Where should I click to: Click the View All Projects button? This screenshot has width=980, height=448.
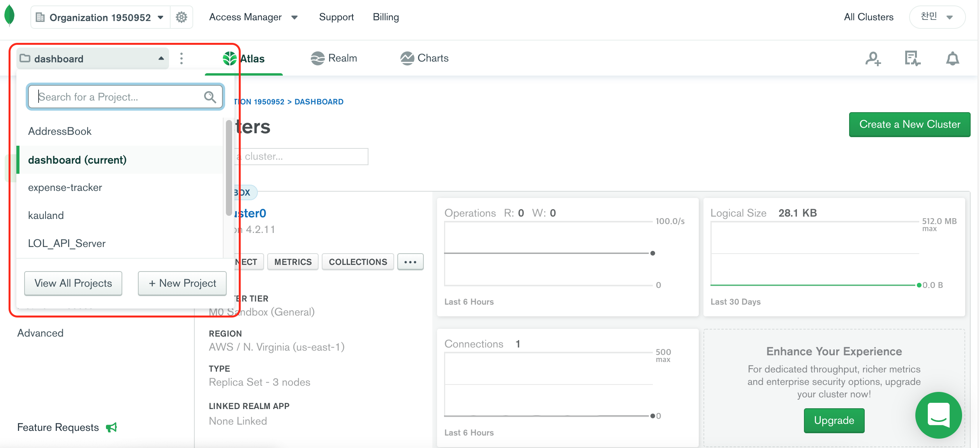[73, 283]
